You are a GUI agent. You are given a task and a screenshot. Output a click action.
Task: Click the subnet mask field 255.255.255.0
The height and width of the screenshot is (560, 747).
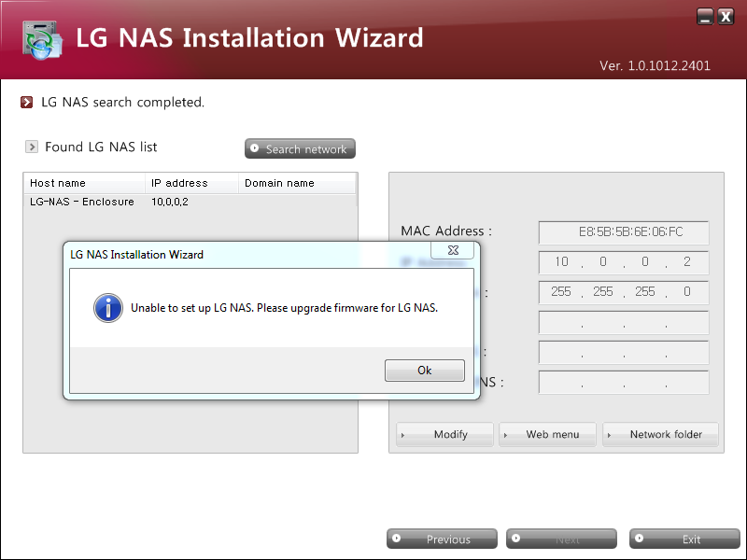tap(624, 292)
